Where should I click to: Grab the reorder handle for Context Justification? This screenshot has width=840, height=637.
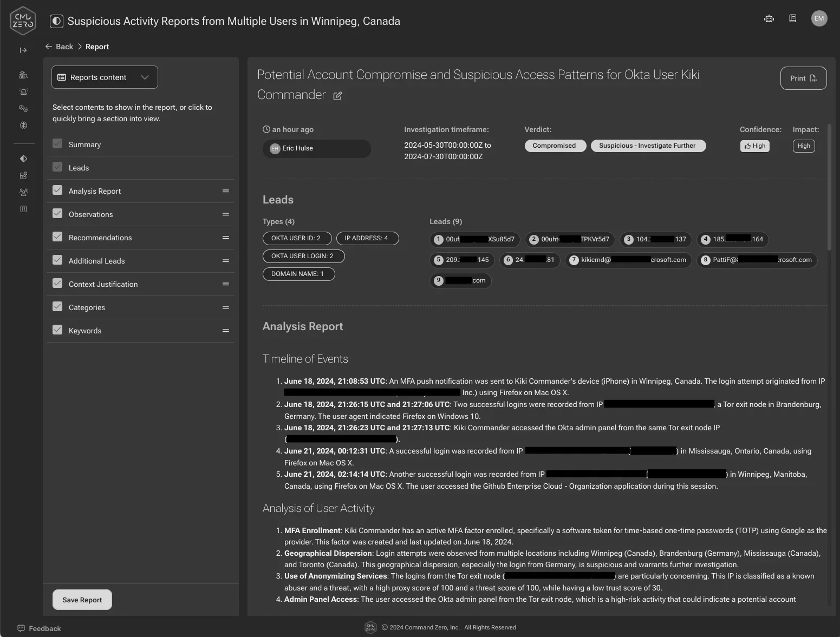coord(226,284)
